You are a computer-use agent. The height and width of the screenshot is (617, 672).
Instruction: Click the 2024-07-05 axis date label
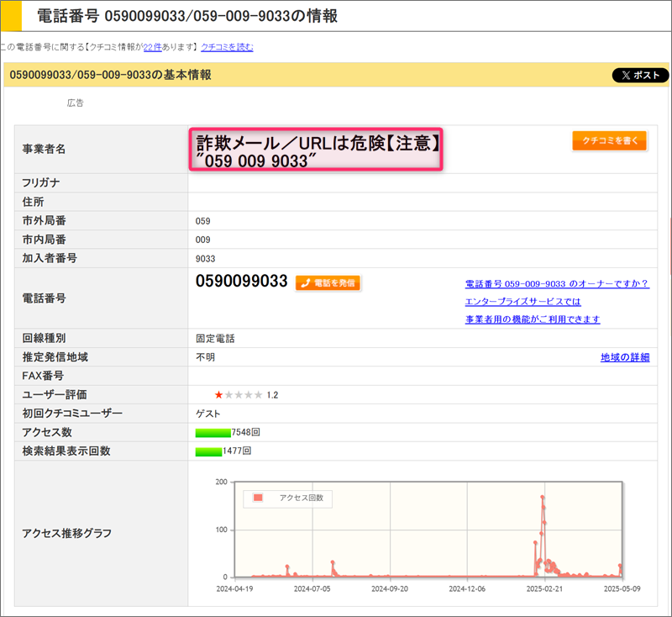tap(312, 589)
